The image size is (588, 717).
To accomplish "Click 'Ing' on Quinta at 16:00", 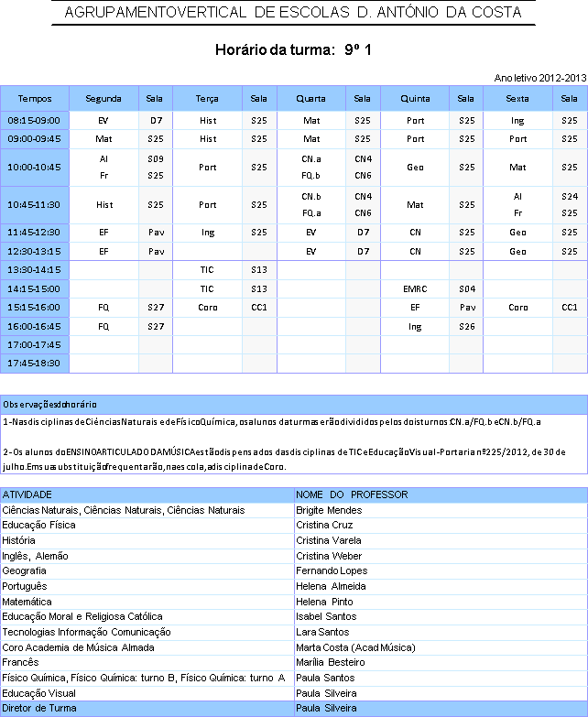I will (415, 327).
